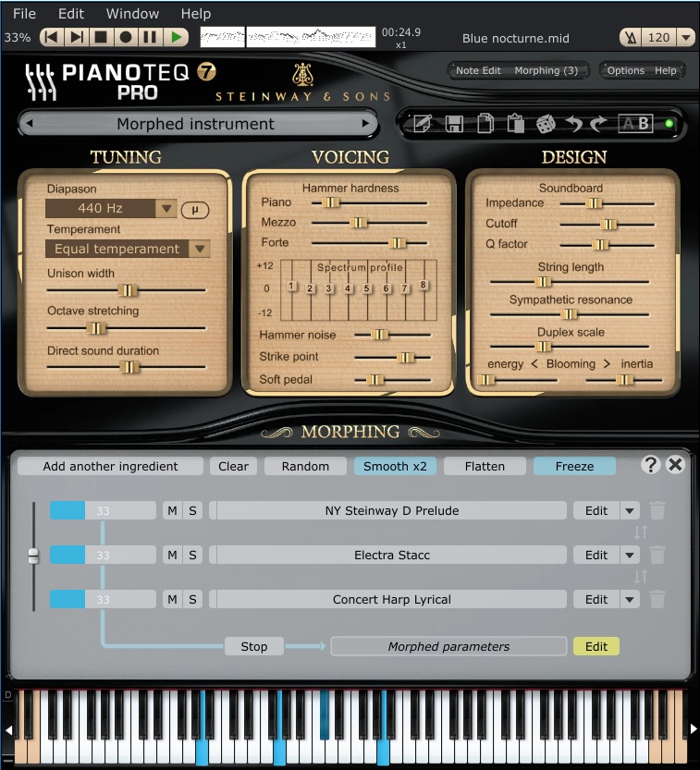Image resolution: width=700 pixels, height=770 pixels.
Task: Previous preset arrow left of Morphed instrument
Action: click(29, 124)
